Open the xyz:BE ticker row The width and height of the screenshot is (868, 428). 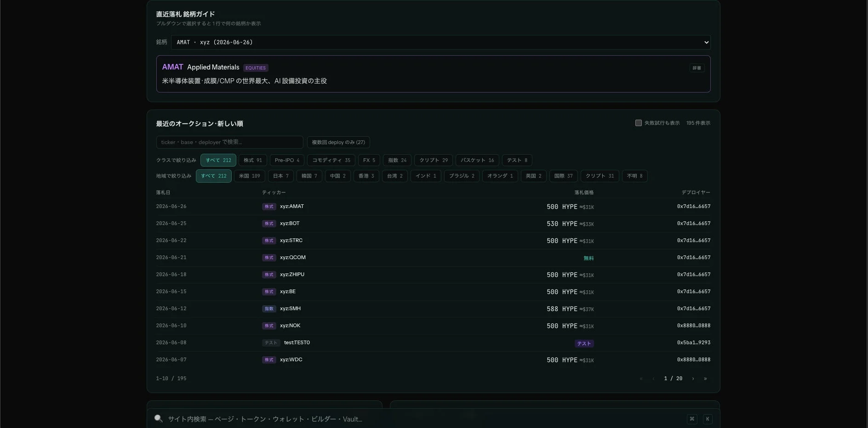[288, 292]
